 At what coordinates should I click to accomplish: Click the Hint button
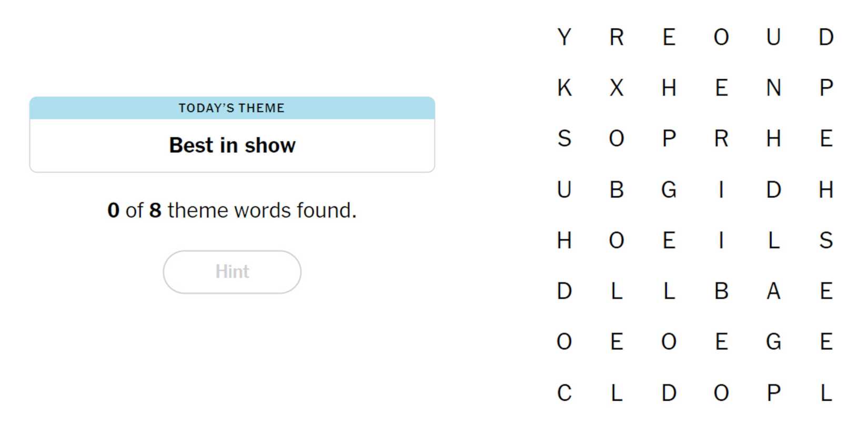(232, 272)
